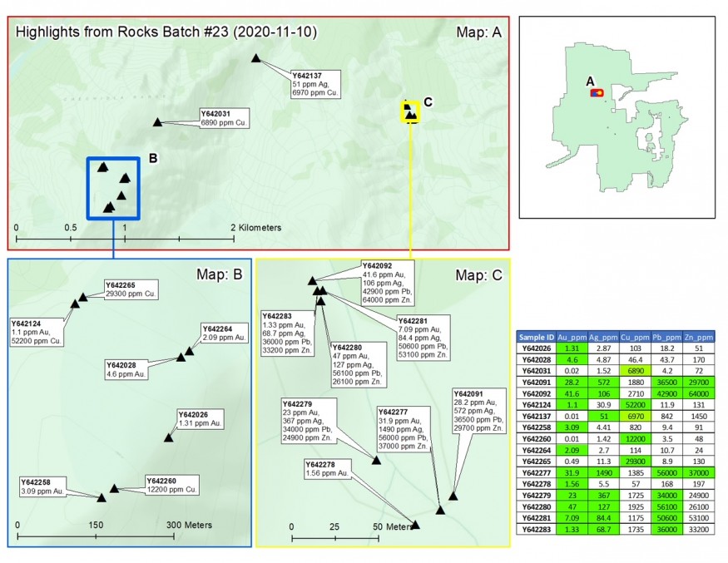This screenshot has width=728, height=563.
Task: Click the Pb cell 56100 in row Y642280
Action: tap(666, 506)
